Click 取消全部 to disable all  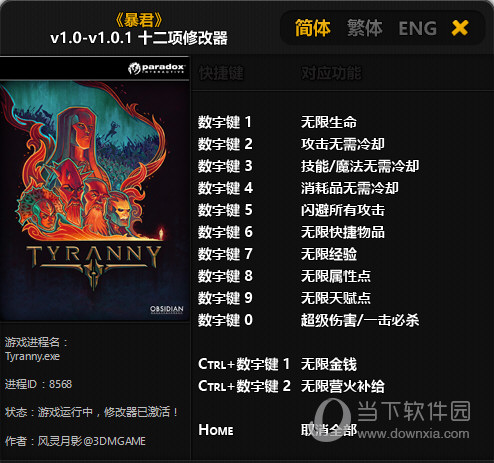[x=329, y=430]
